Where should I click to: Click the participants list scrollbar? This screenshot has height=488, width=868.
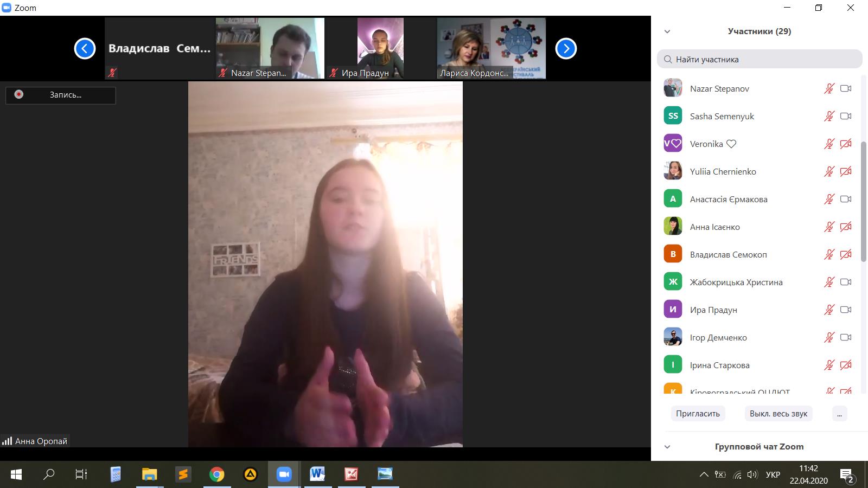tap(864, 201)
